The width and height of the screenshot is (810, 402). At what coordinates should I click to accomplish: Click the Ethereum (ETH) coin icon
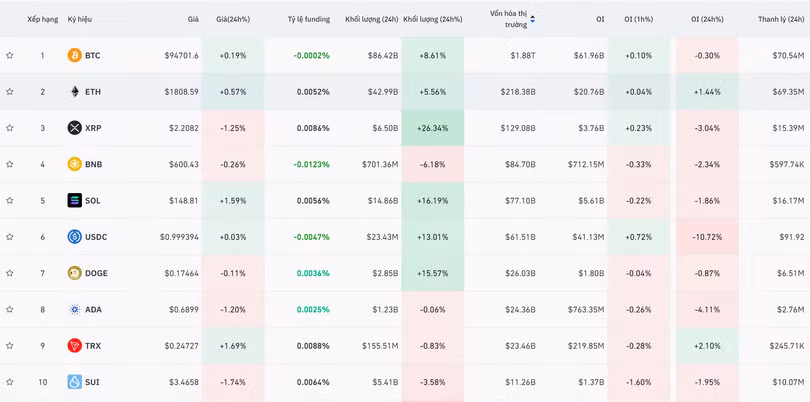(74, 91)
